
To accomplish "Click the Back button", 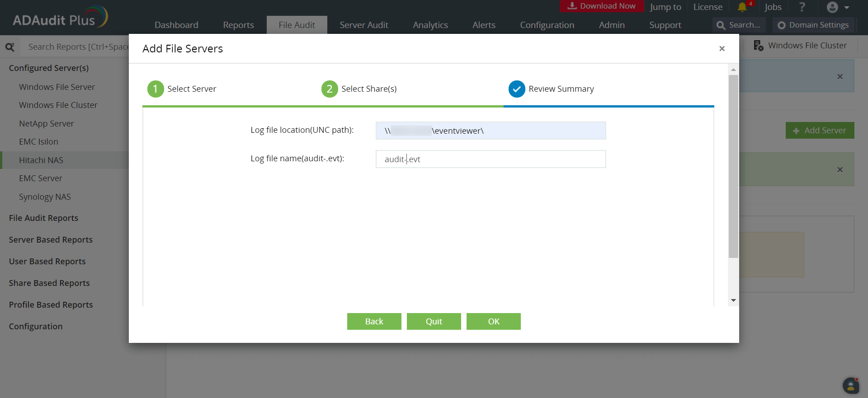I will [374, 321].
